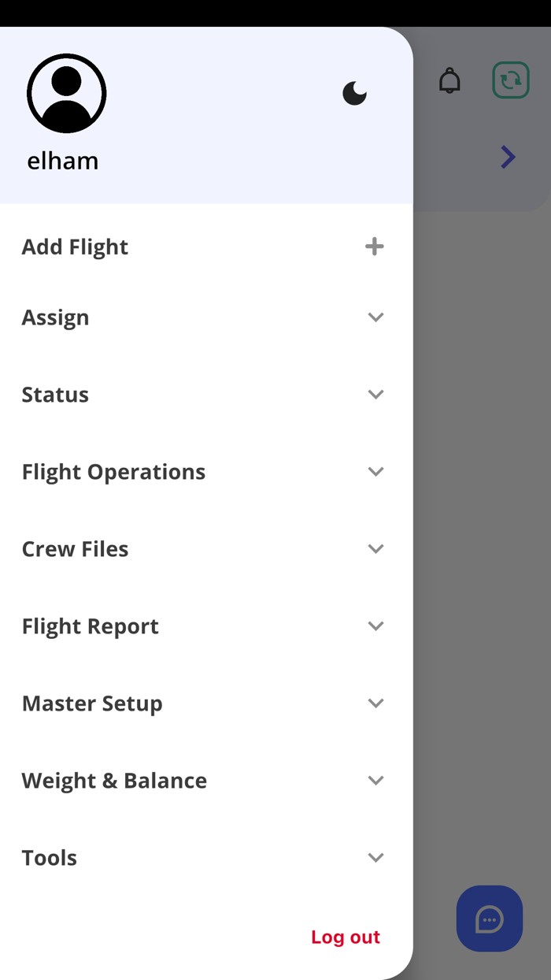The image size is (551, 980).
Task: Click the plus icon beside Add Flight
Action: tap(375, 247)
